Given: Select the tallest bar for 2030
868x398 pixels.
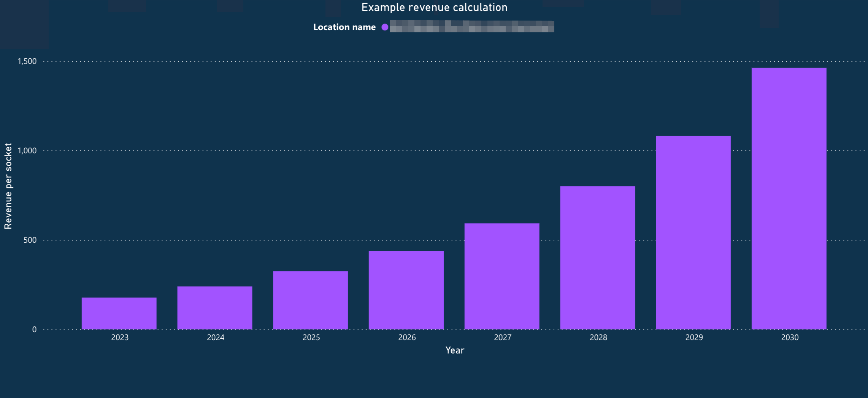Looking at the screenshot, I should coord(789,198).
